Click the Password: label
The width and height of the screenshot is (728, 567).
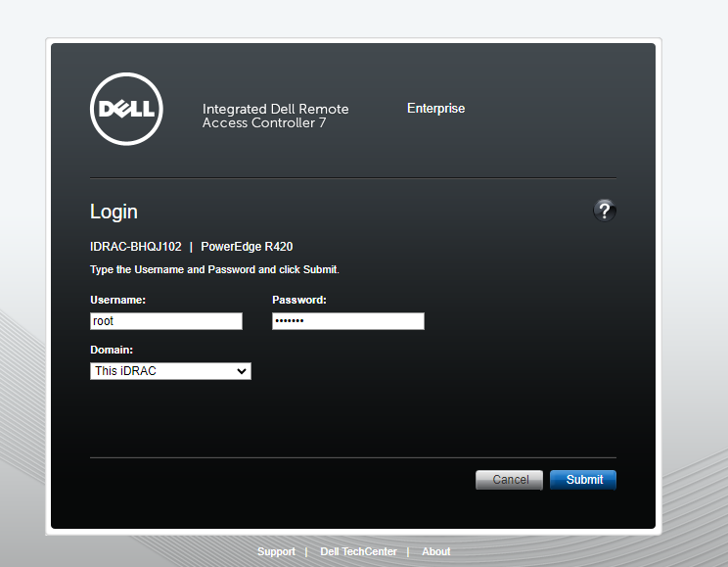(299, 300)
